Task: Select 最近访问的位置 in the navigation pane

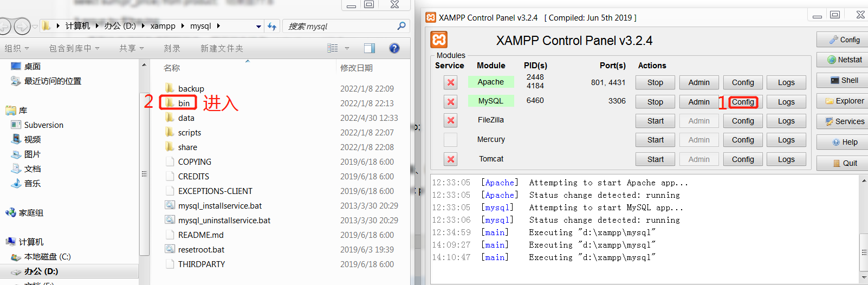Action: (46, 81)
